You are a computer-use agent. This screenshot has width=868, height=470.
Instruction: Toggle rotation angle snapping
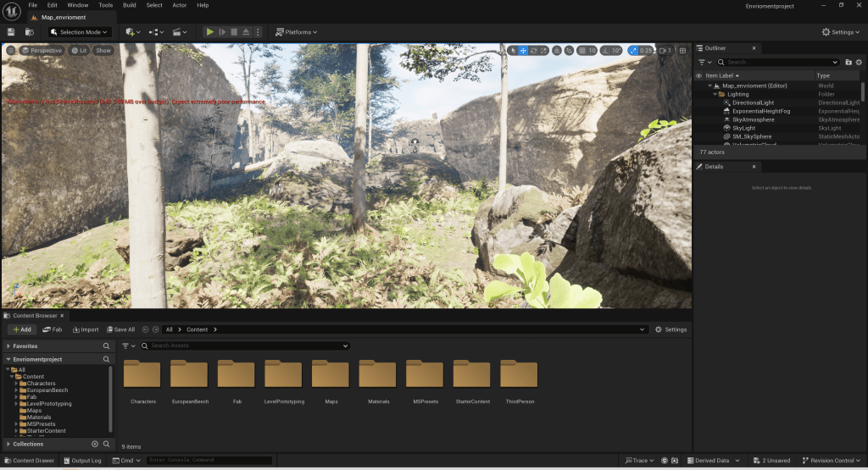pos(604,51)
